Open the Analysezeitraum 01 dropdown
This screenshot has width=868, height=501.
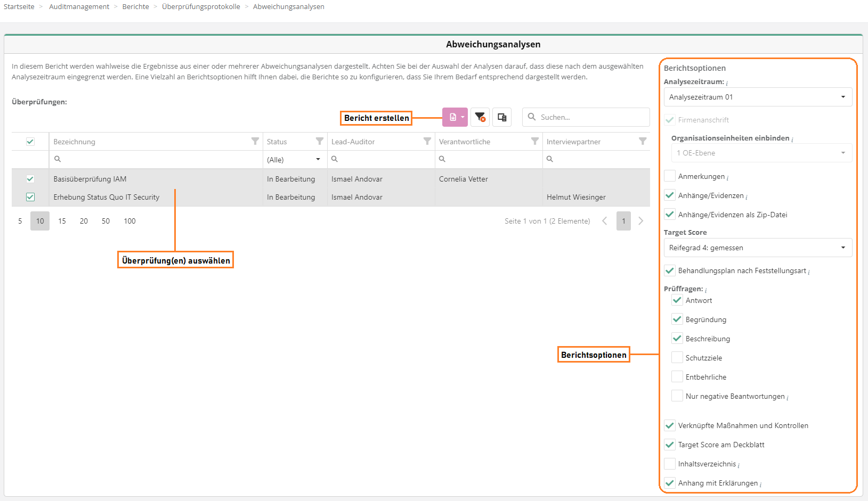(x=757, y=97)
